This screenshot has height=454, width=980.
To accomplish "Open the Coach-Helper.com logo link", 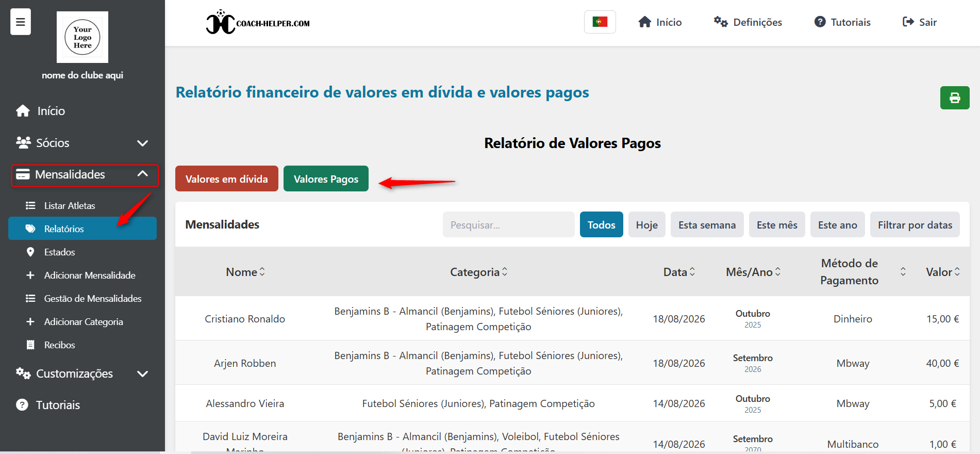I will [258, 22].
